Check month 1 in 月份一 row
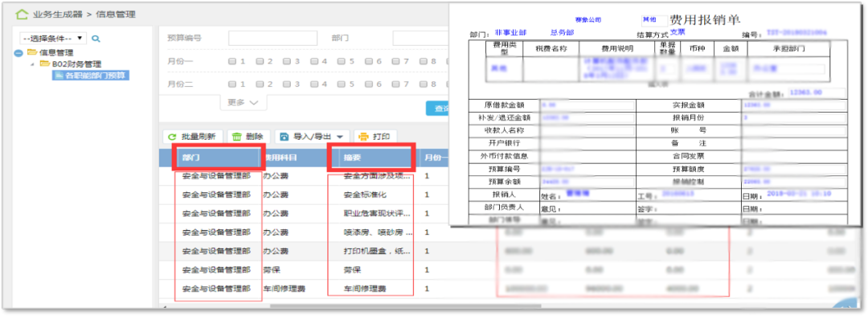This screenshot has width=868, height=316. (232, 61)
